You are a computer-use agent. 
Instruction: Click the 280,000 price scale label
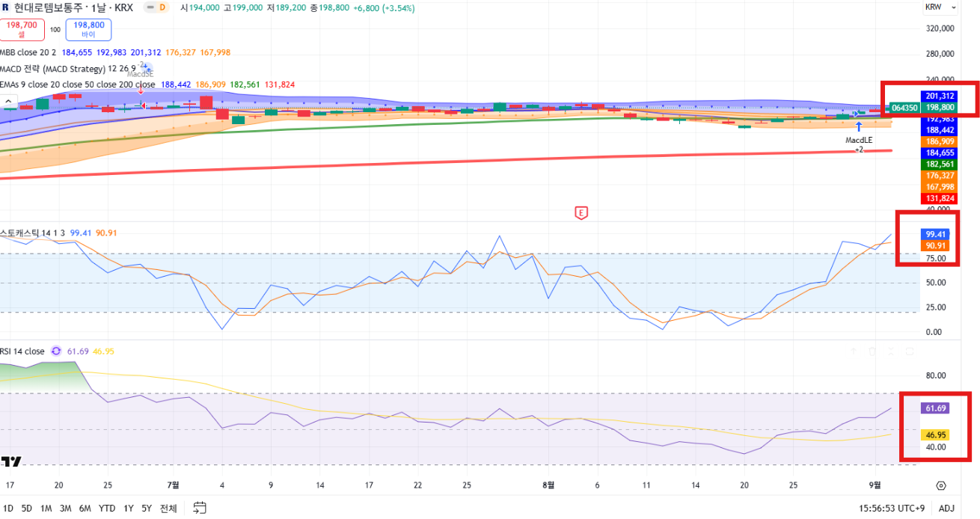940,54
